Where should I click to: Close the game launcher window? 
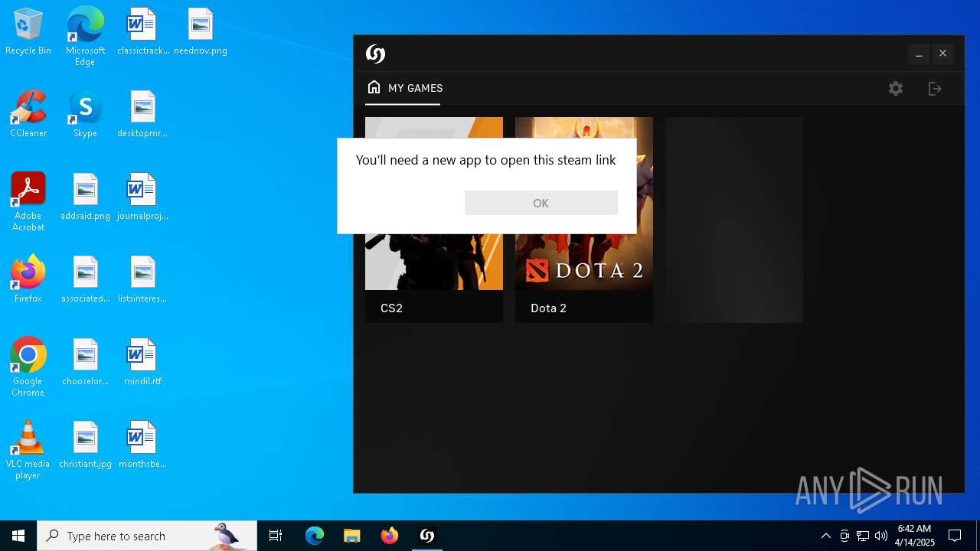coord(942,54)
